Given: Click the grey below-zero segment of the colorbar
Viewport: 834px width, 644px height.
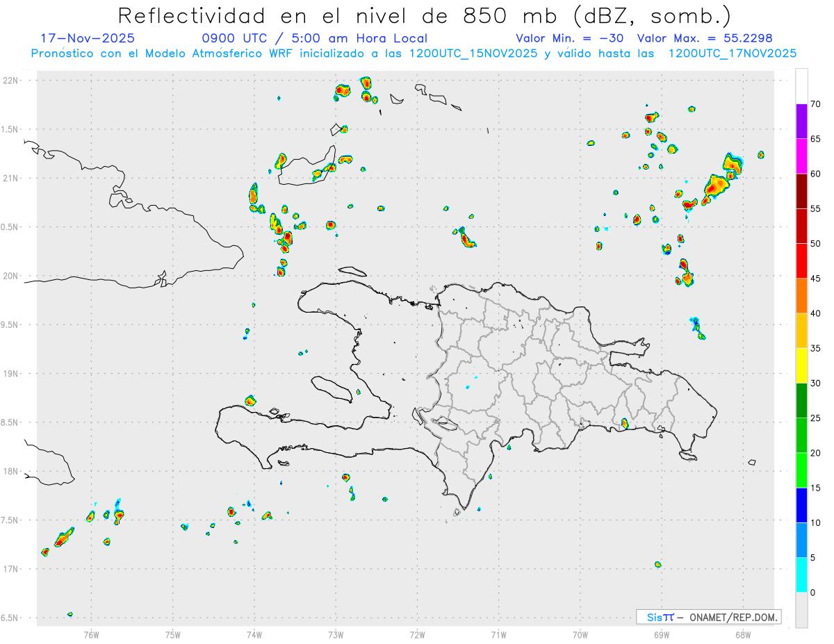Looking at the screenshot, I should coord(801,610).
